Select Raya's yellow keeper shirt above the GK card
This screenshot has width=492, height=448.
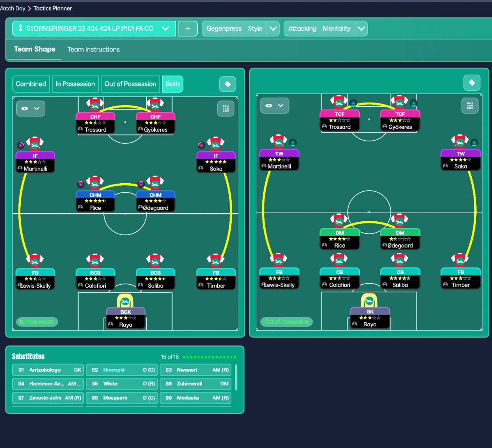click(x=369, y=300)
